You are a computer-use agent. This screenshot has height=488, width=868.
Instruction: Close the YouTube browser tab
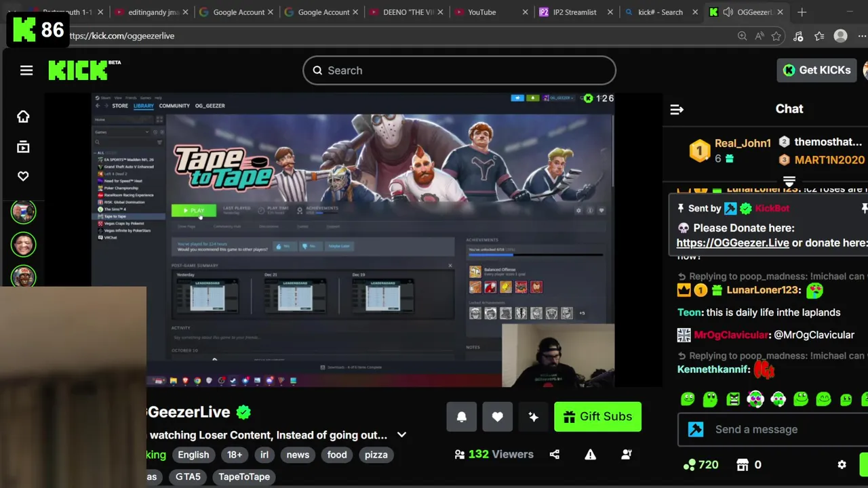[x=526, y=12]
